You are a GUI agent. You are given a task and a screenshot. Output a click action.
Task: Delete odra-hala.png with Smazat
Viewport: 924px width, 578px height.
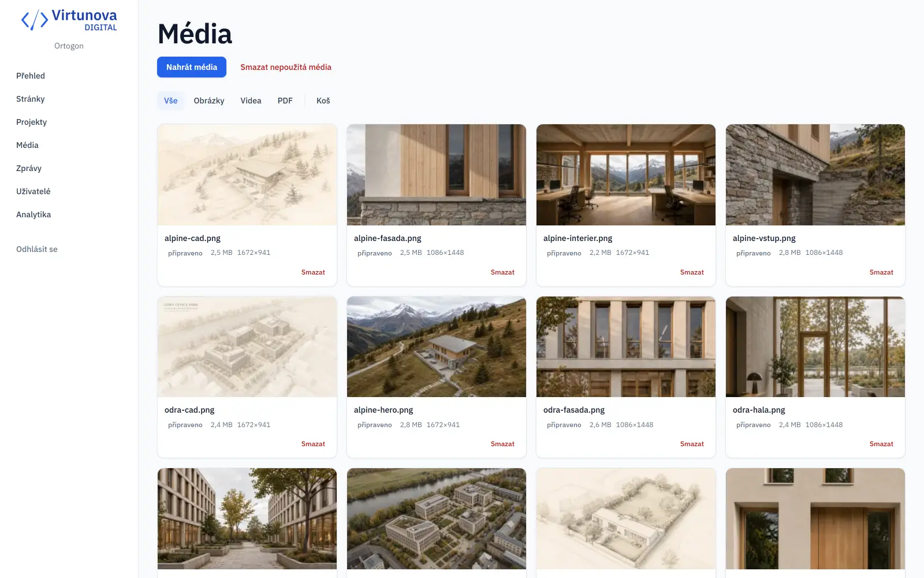click(881, 444)
